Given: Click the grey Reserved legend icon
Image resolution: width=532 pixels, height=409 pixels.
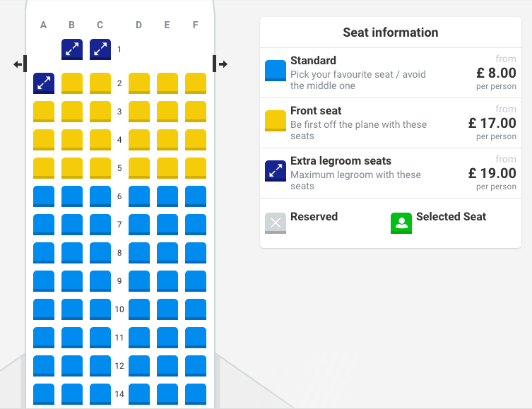Looking at the screenshot, I should tap(276, 223).
